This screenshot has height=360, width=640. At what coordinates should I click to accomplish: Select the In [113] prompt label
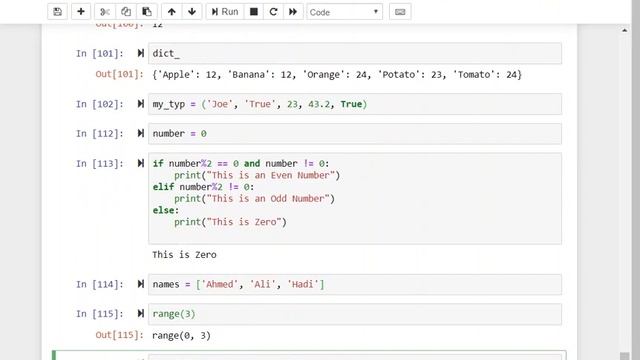tap(100, 164)
